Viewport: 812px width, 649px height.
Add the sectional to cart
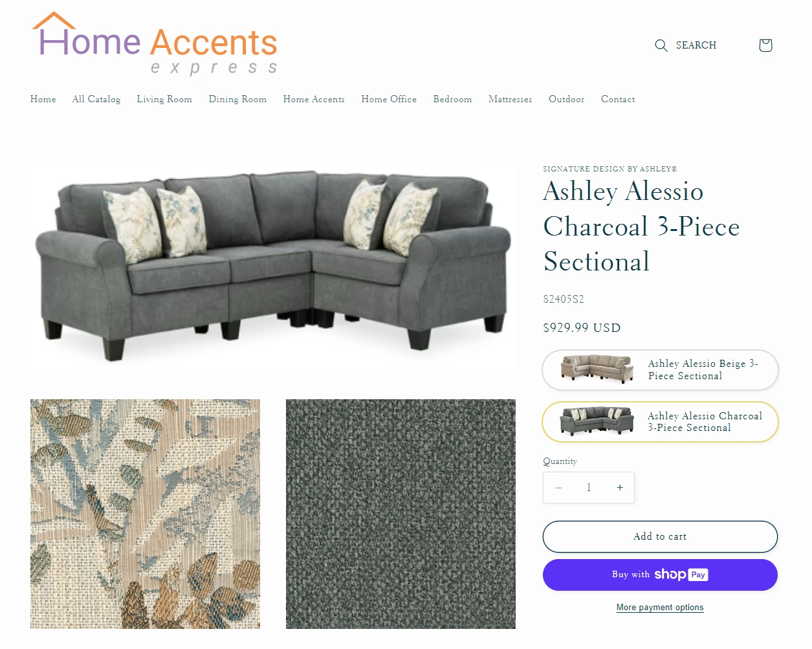[x=660, y=536]
